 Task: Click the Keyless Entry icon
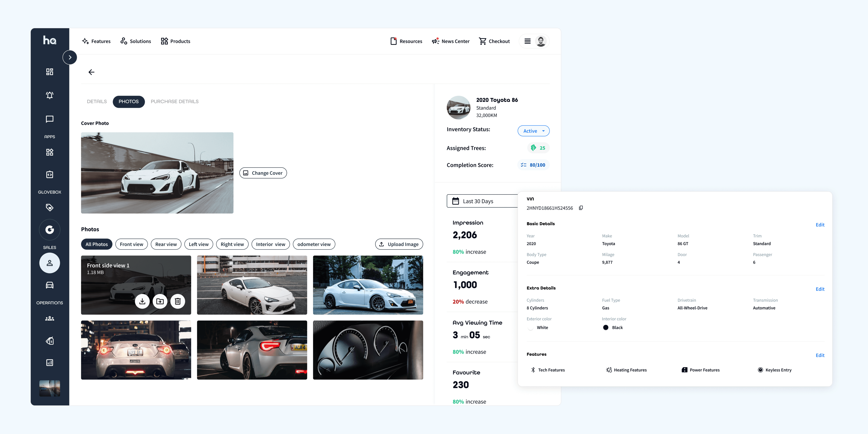pos(760,370)
